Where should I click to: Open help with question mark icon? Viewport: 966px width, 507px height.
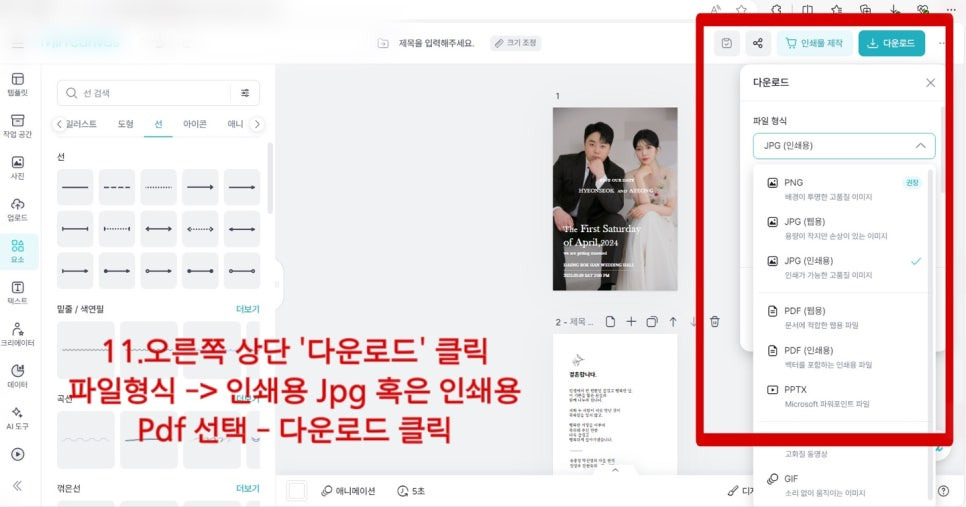(x=943, y=491)
